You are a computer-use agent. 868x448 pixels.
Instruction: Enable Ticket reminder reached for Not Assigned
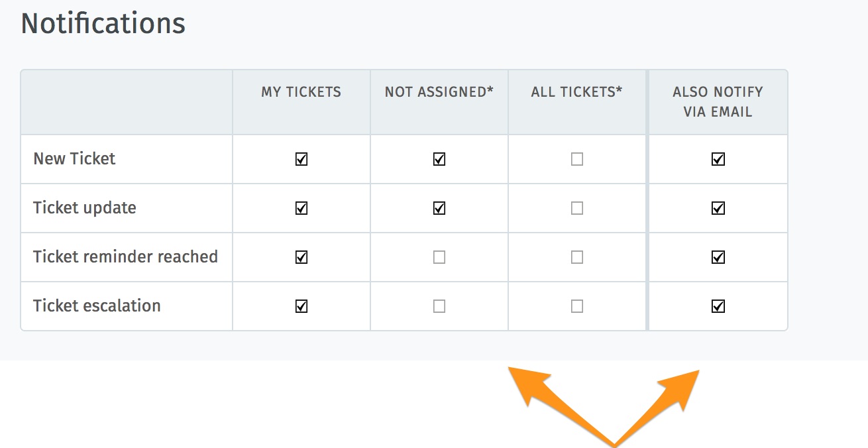coord(439,257)
